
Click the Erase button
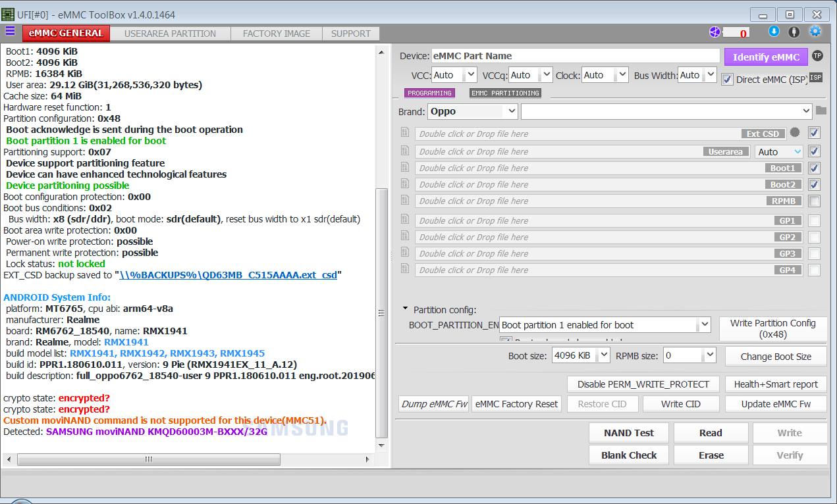pos(711,455)
